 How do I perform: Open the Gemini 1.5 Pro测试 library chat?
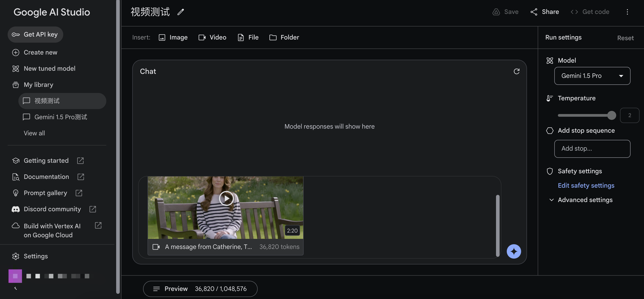[61, 117]
